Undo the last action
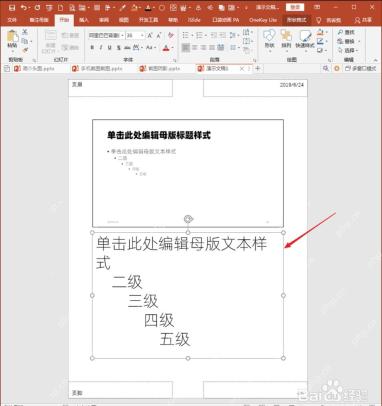The height and width of the screenshot is (406, 382). point(24,7)
